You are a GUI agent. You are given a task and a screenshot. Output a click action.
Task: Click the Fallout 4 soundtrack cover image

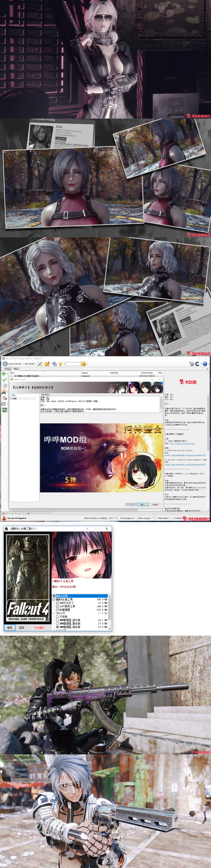(x=28, y=578)
